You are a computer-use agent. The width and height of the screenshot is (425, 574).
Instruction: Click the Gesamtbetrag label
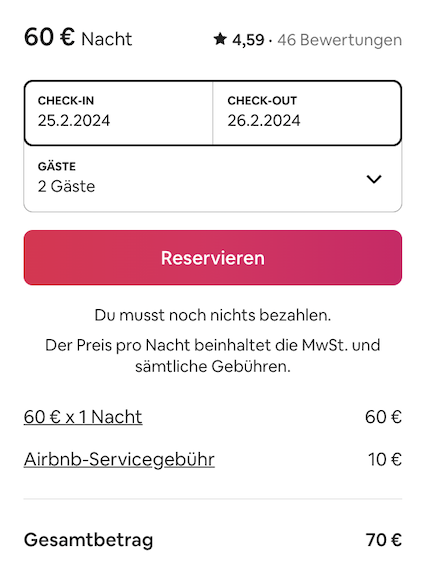(x=89, y=540)
